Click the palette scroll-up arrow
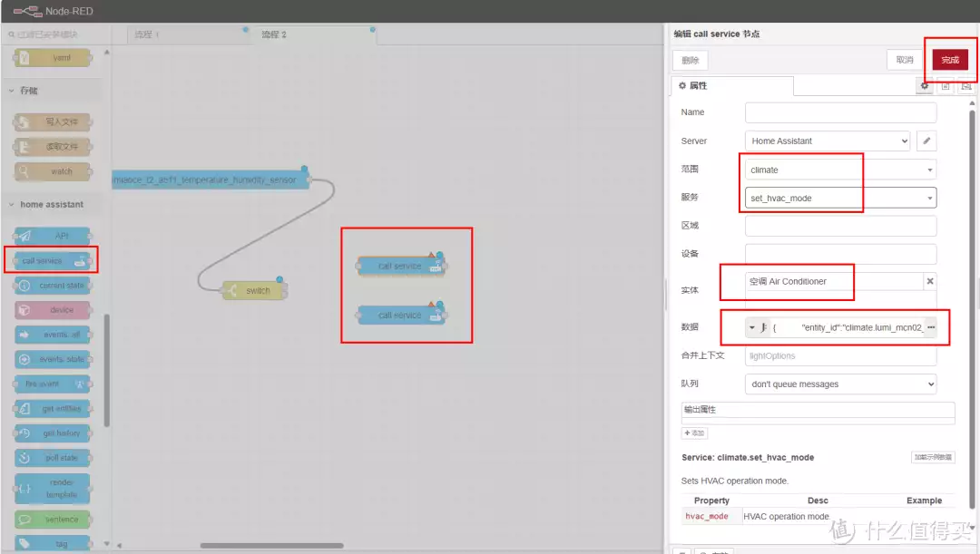 (x=107, y=53)
